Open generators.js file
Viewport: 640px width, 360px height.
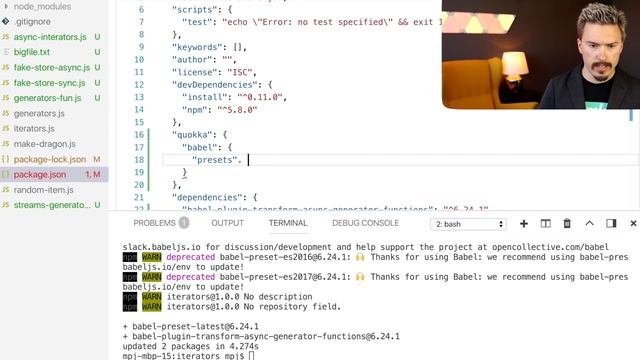39,113
